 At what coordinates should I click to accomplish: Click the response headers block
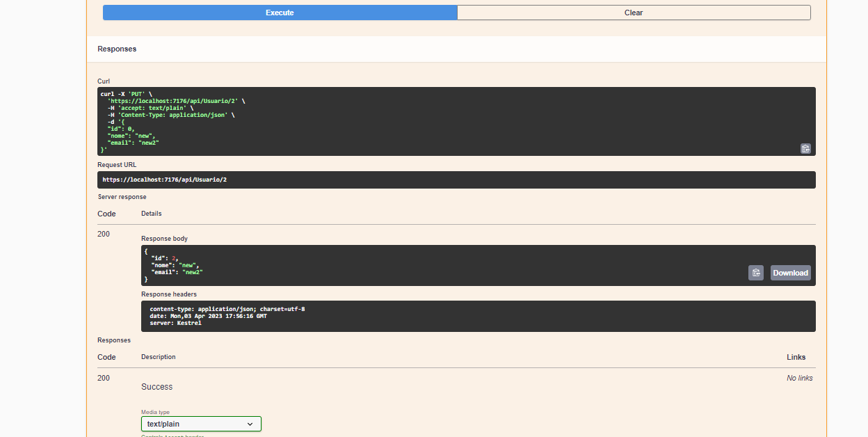click(479, 316)
